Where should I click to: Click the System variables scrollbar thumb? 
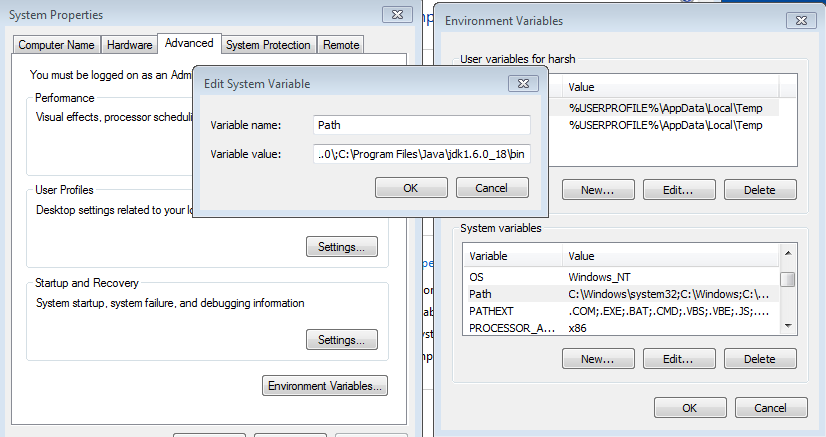point(788,279)
